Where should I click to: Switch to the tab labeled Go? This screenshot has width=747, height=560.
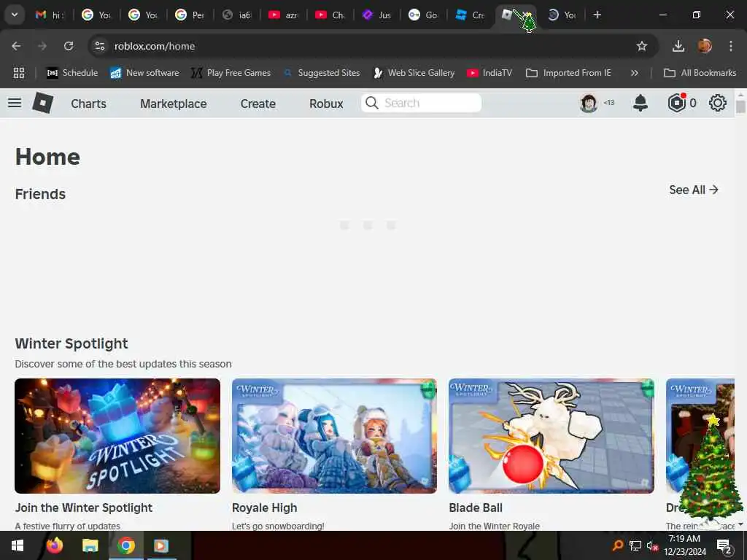(423, 15)
